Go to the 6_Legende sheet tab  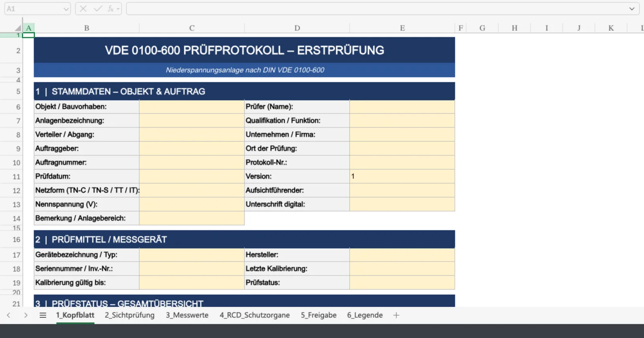365,315
